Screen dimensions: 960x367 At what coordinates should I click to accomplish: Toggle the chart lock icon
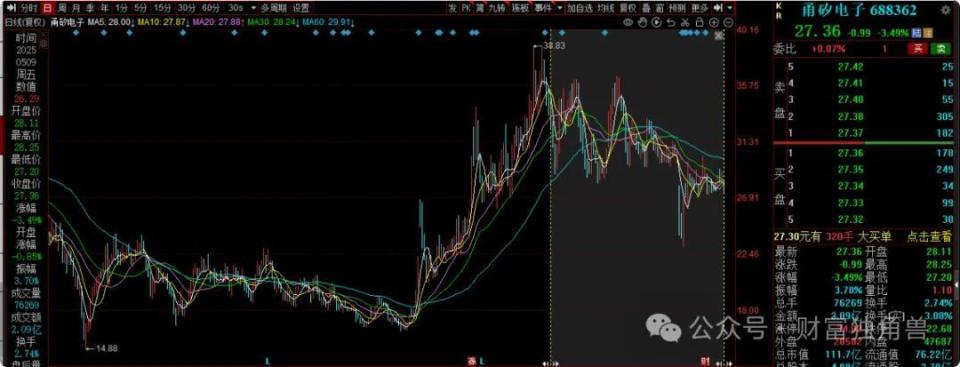(699, 22)
